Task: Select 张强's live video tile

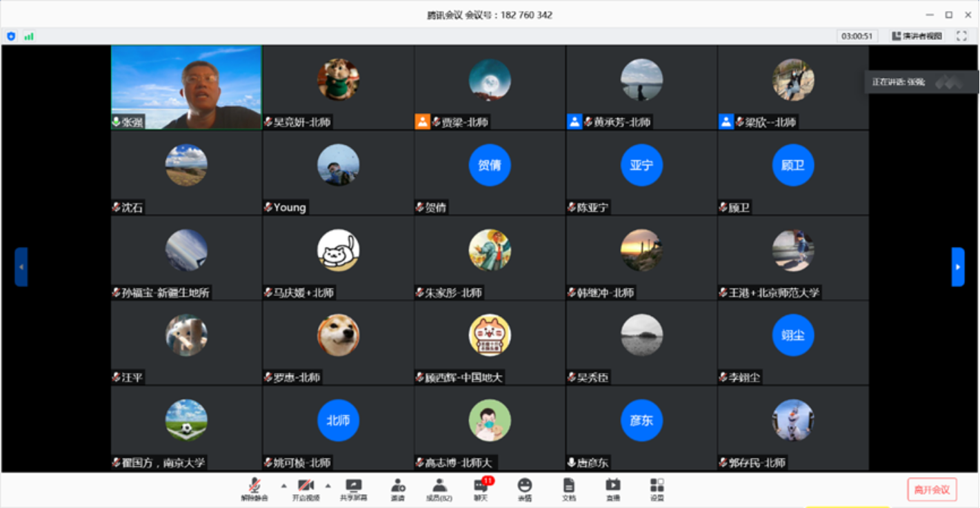Action: [x=186, y=87]
